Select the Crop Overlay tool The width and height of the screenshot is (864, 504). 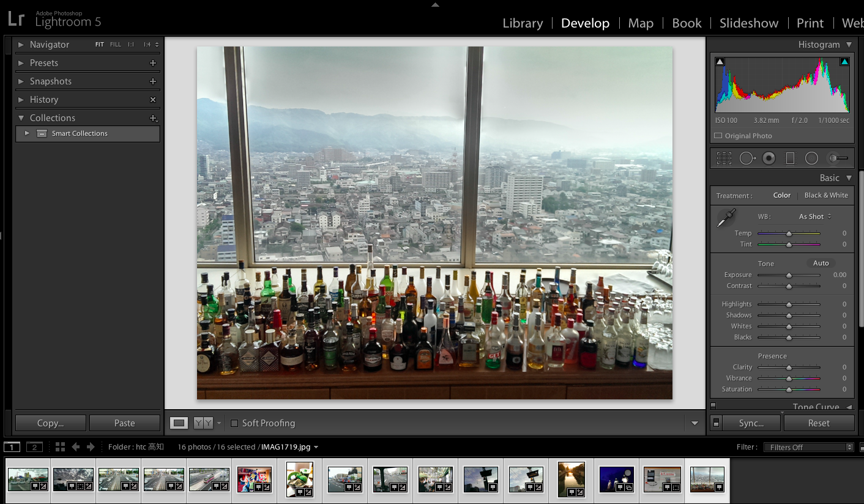(x=724, y=158)
